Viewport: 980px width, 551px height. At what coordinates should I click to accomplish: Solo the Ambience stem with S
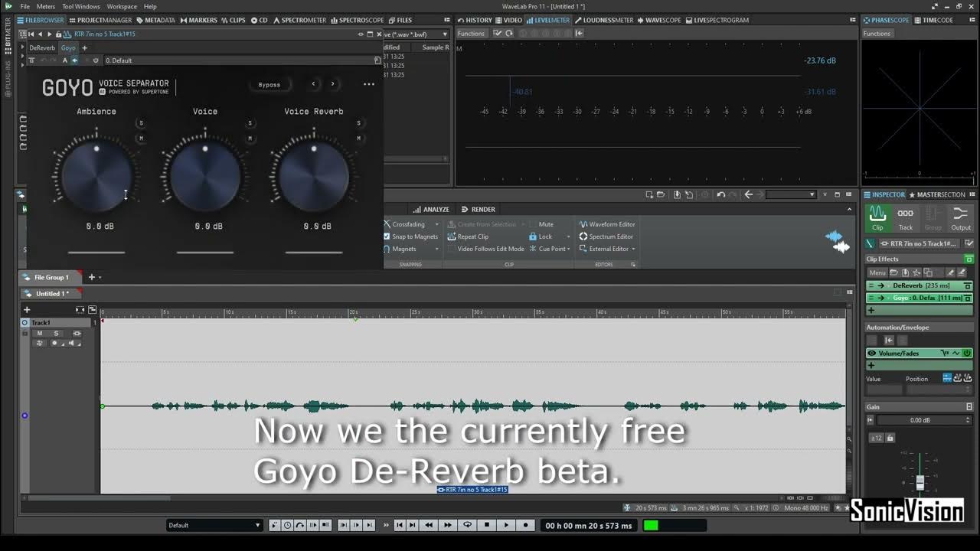(x=141, y=123)
